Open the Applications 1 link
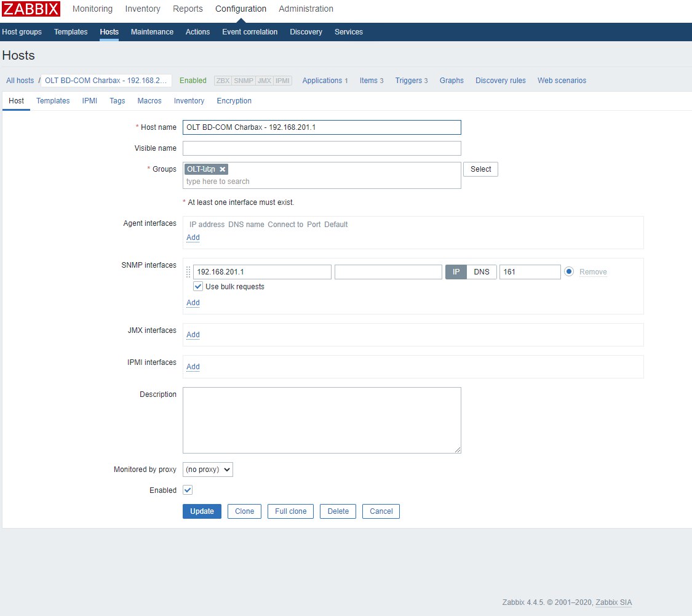Viewport: 692px width, 616px height. (325, 81)
